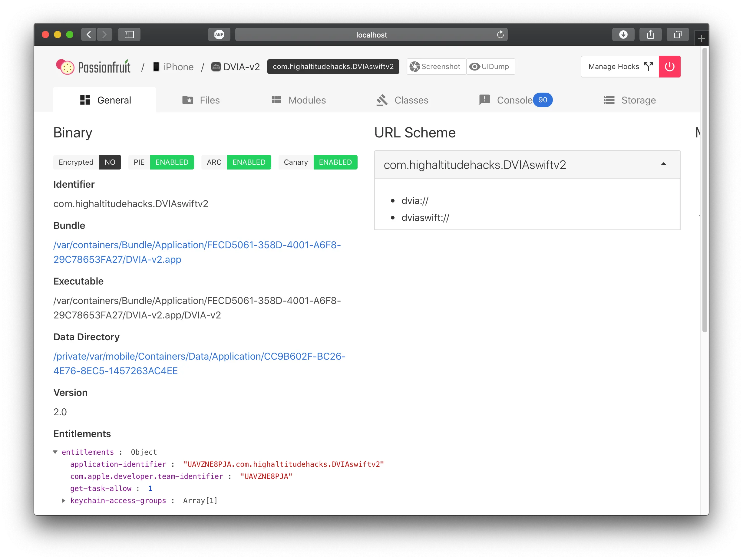The height and width of the screenshot is (560, 743).
Task: Click the bundle ID tag in header
Action: [x=333, y=67]
